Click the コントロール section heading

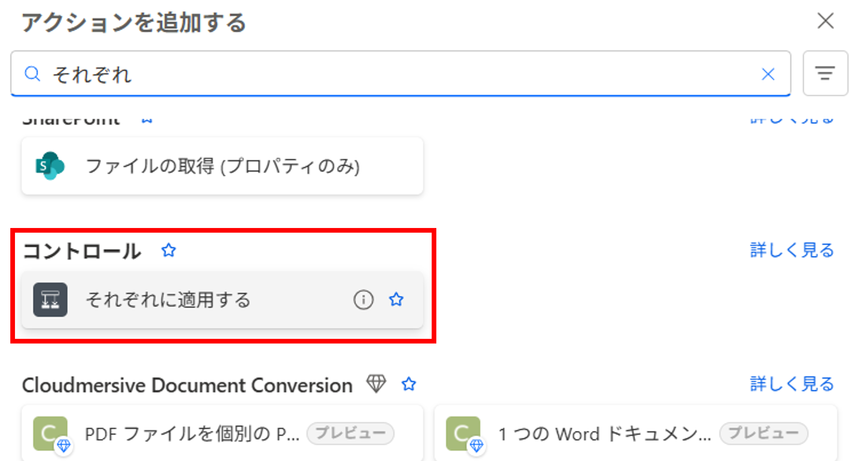click(82, 251)
